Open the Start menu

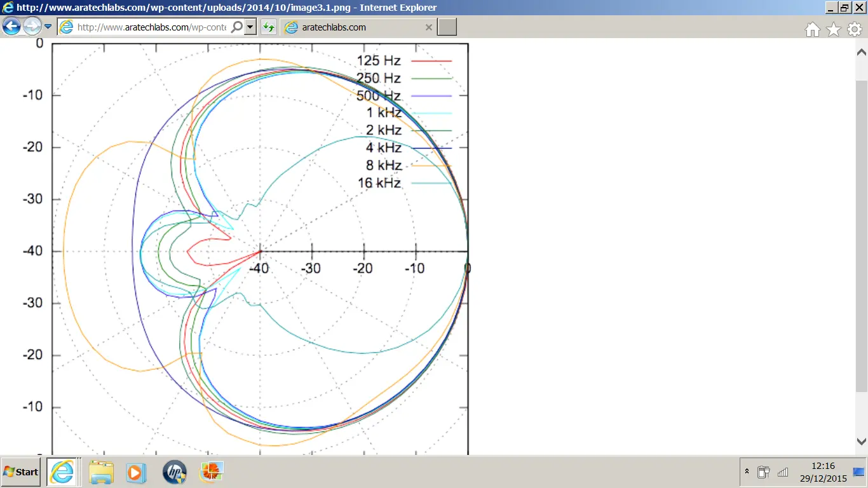[21, 472]
